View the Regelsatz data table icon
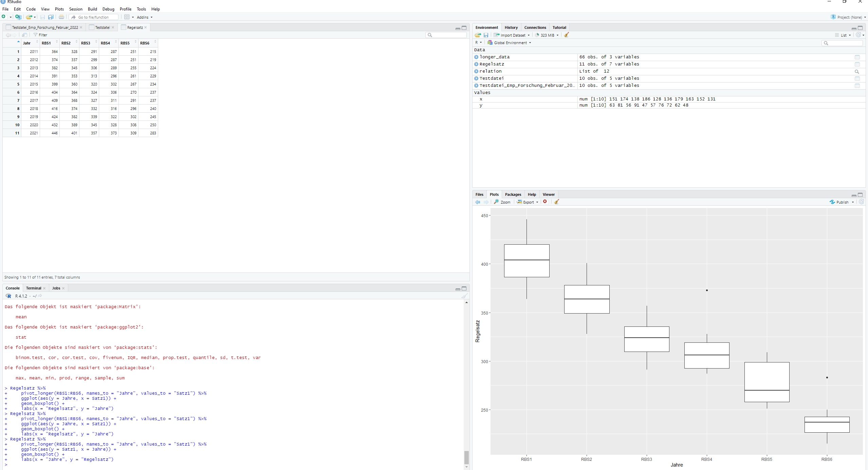The image size is (868, 470). tap(857, 64)
